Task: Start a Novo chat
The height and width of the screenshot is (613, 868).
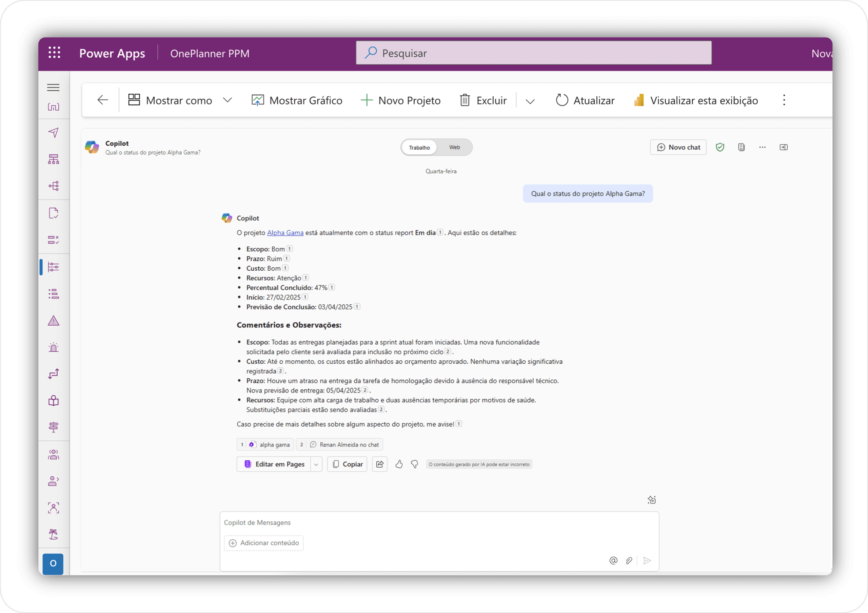Action: click(678, 147)
